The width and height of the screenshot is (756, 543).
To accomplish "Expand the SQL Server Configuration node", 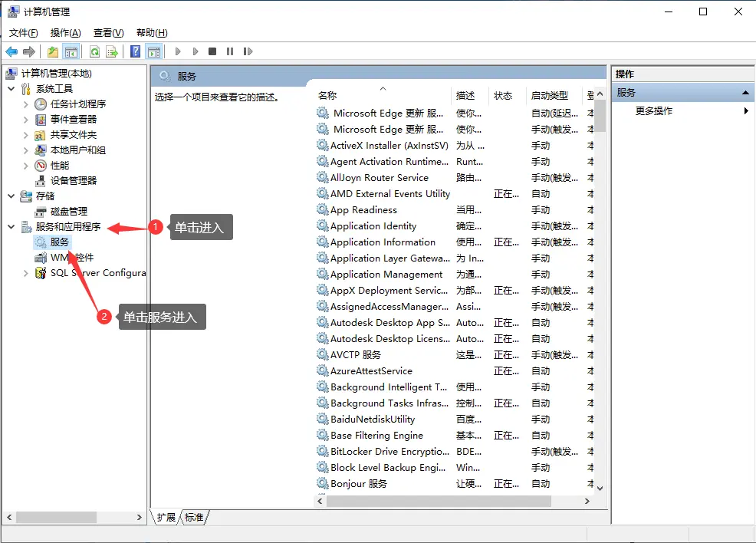I will [x=26, y=273].
